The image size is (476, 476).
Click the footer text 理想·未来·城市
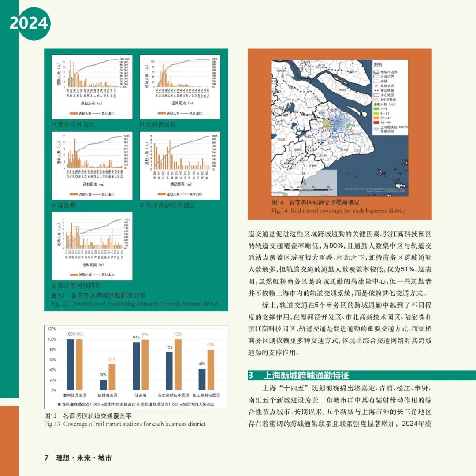[x=84, y=458]
